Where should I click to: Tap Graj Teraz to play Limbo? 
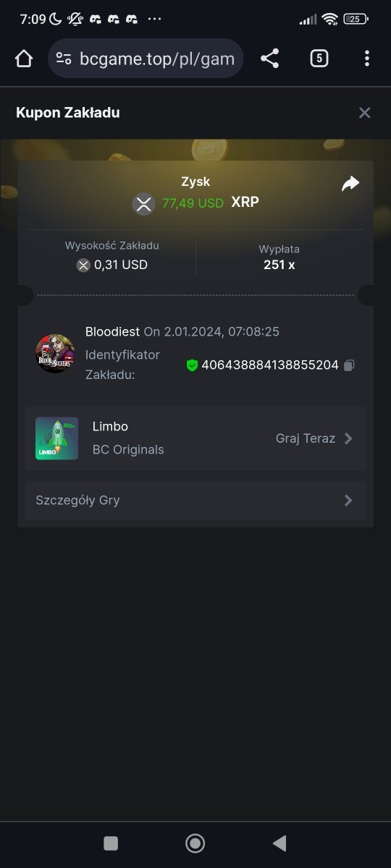point(306,438)
